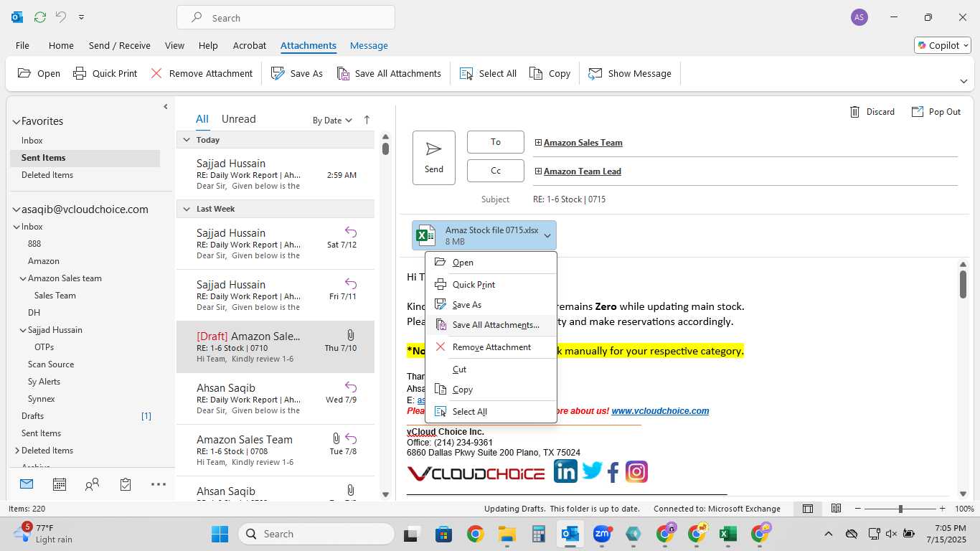The image size is (980, 551).
Task: Collapse the asaqib@vcloudchoice.com account tree
Action: tap(16, 209)
